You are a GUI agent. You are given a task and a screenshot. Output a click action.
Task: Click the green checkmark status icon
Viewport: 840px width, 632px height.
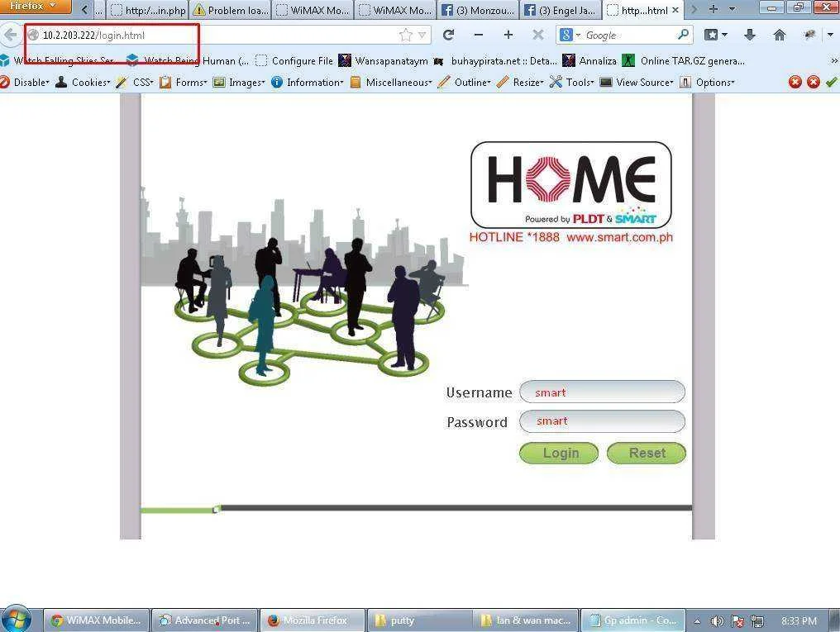pos(832,82)
